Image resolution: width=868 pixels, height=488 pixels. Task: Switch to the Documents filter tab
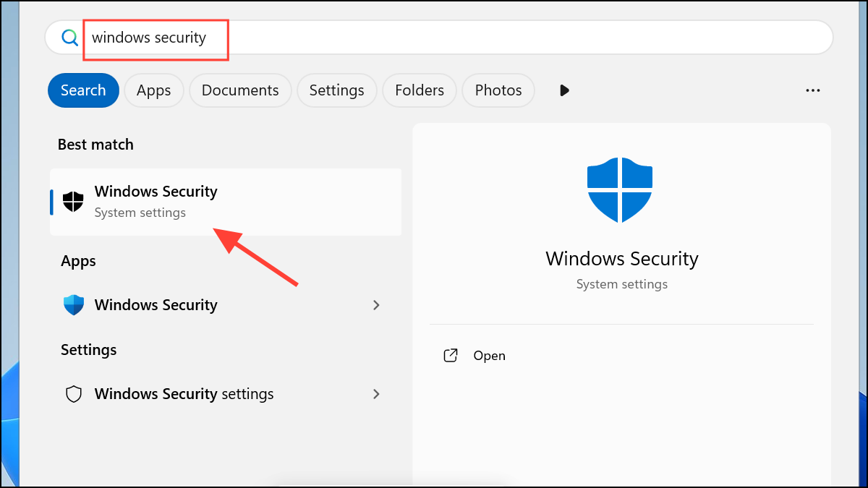240,90
